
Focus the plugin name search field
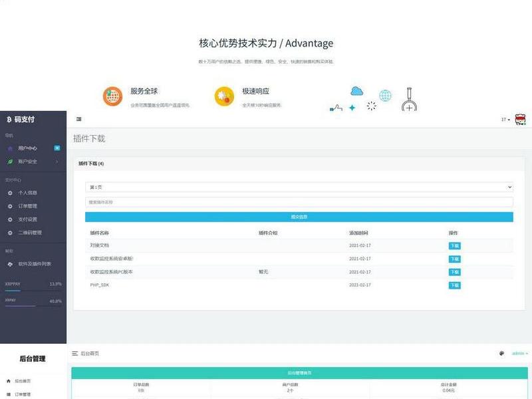pos(299,202)
